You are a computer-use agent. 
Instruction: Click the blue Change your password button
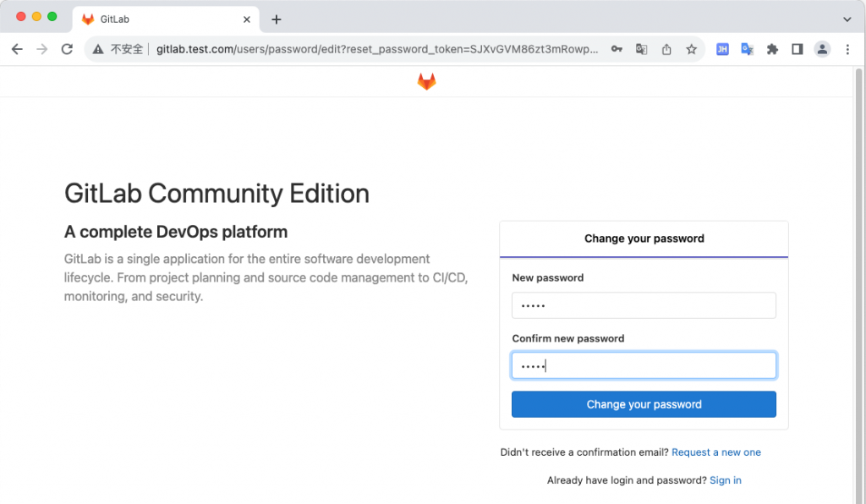pos(644,404)
